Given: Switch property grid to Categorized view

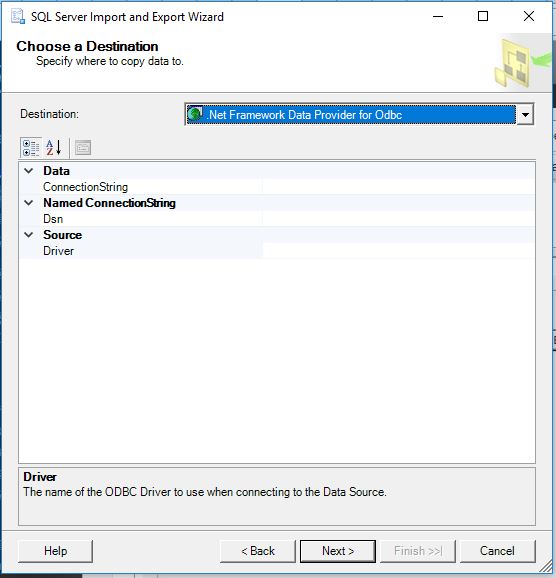Looking at the screenshot, I should click(x=31, y=148).
